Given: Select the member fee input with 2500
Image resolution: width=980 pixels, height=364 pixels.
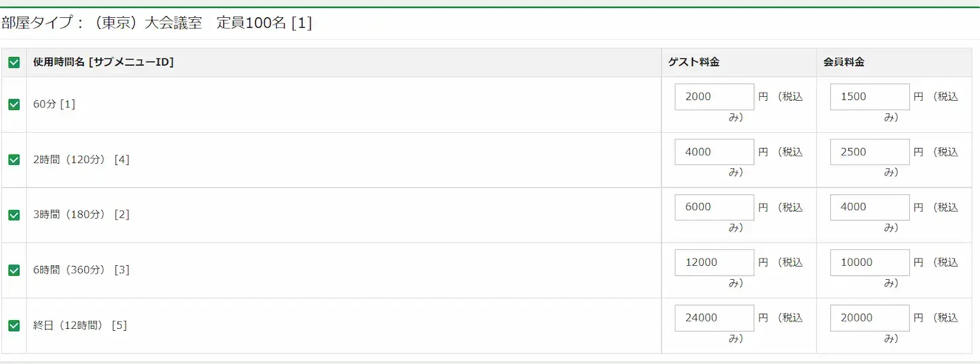Looking at the screenshot, I should pos(870,152).
